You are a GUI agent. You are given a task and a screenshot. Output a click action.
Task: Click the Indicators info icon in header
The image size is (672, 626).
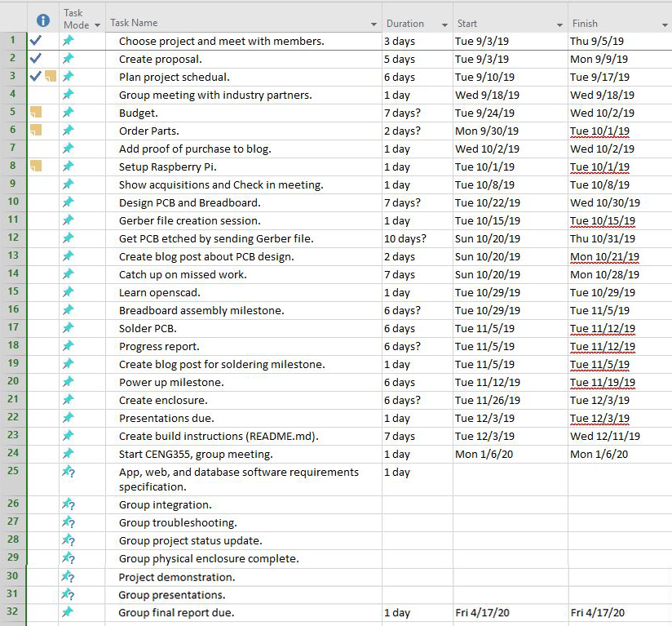[x=43, y=20]
